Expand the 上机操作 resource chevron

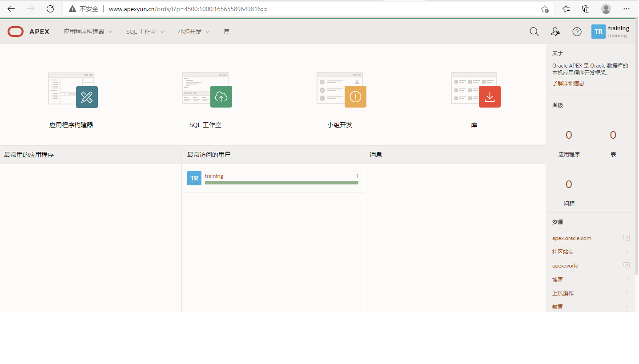(627, 293)
